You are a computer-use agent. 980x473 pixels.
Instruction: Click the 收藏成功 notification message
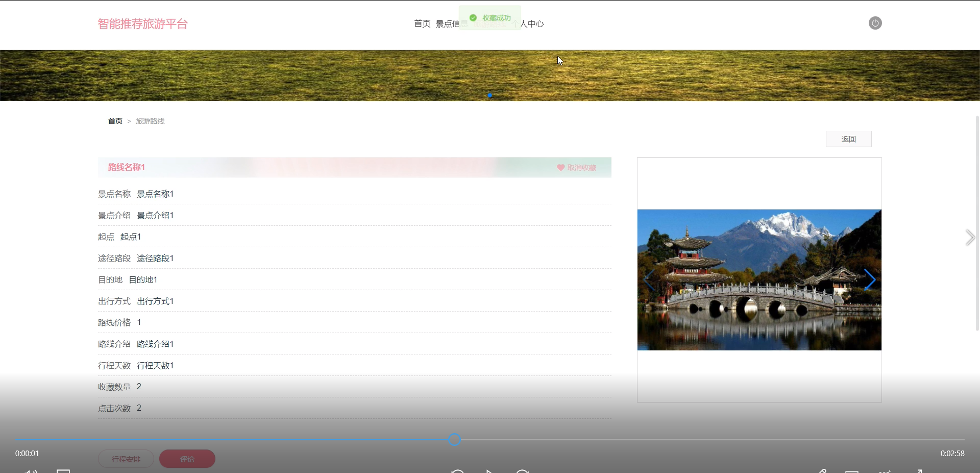pos(490,18)
